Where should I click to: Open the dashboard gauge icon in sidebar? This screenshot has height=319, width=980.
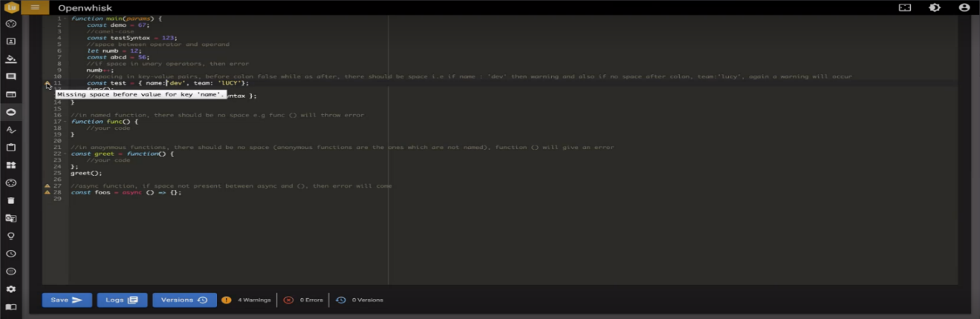tap(11, 24)
